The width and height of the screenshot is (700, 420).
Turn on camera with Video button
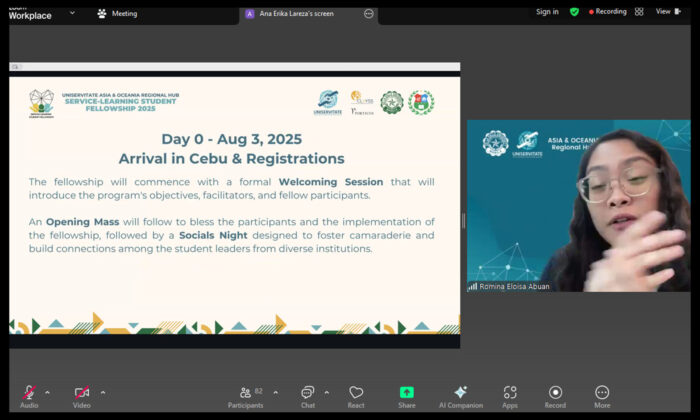point(81,395)
